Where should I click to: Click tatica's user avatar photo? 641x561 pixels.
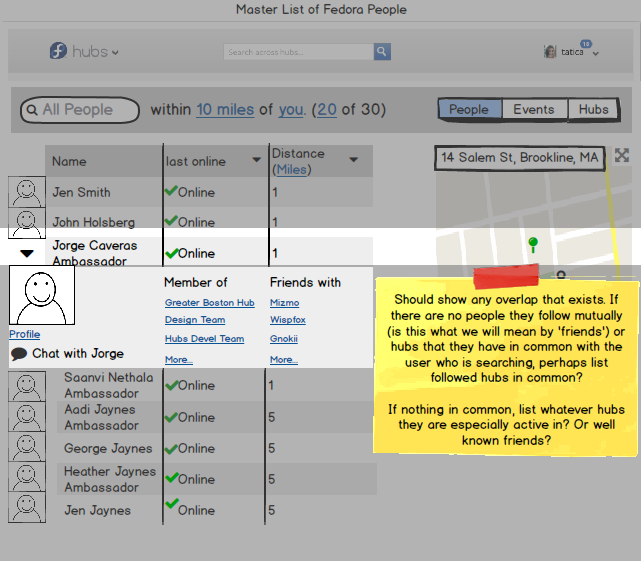pos(550,52)
